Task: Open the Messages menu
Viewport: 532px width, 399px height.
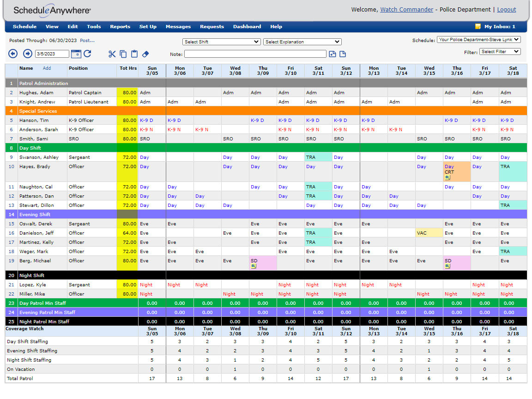Action: pos(178,26)
